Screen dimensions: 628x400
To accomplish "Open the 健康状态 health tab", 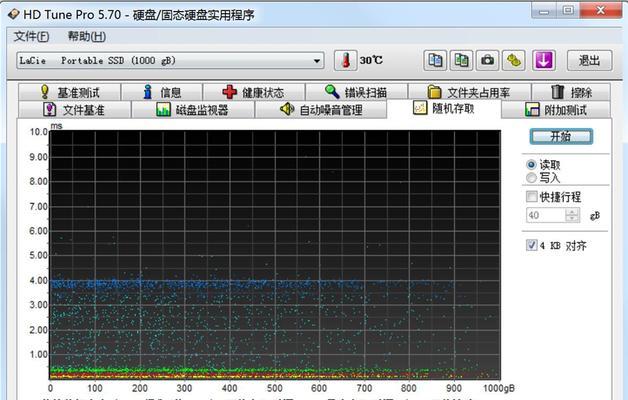I will (x=254, y=92).
